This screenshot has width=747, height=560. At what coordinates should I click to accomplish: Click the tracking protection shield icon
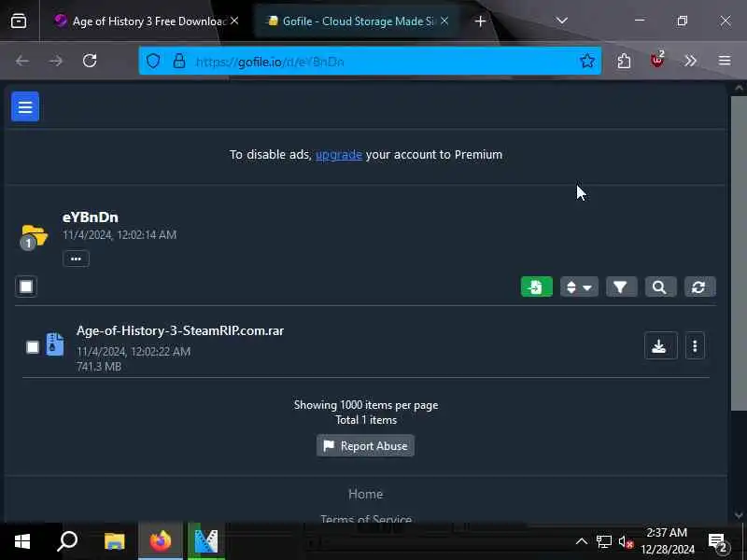click(153, 61)
